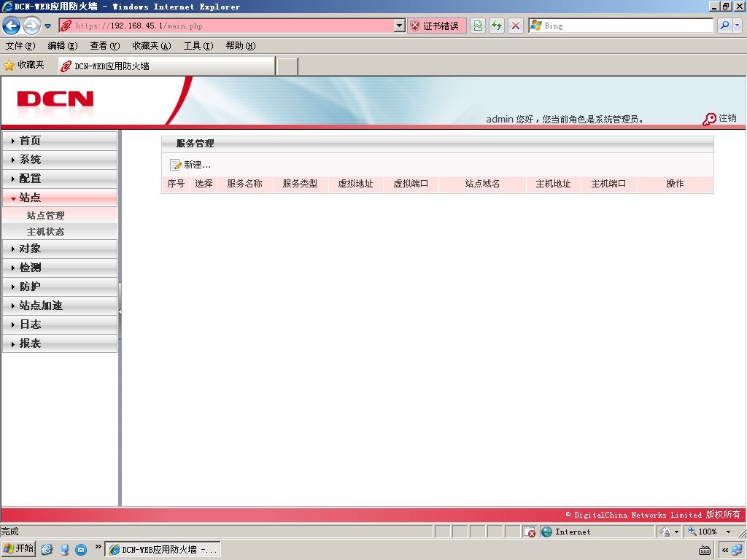Open the 文件(F) menu

(20, 46)
